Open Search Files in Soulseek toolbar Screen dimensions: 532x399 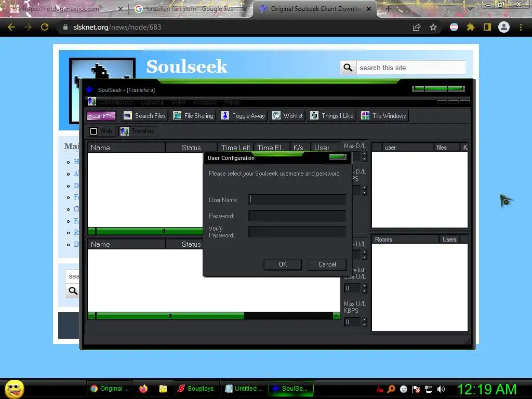[144, 116]
